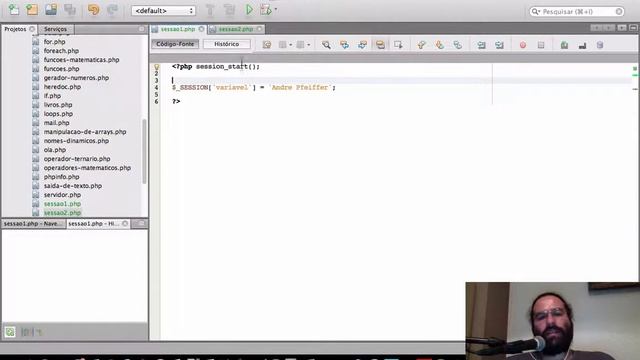Click the Save All toolbar icon
Screen dimensions: 640x360
pyautogui.click(x=70, y=9)
